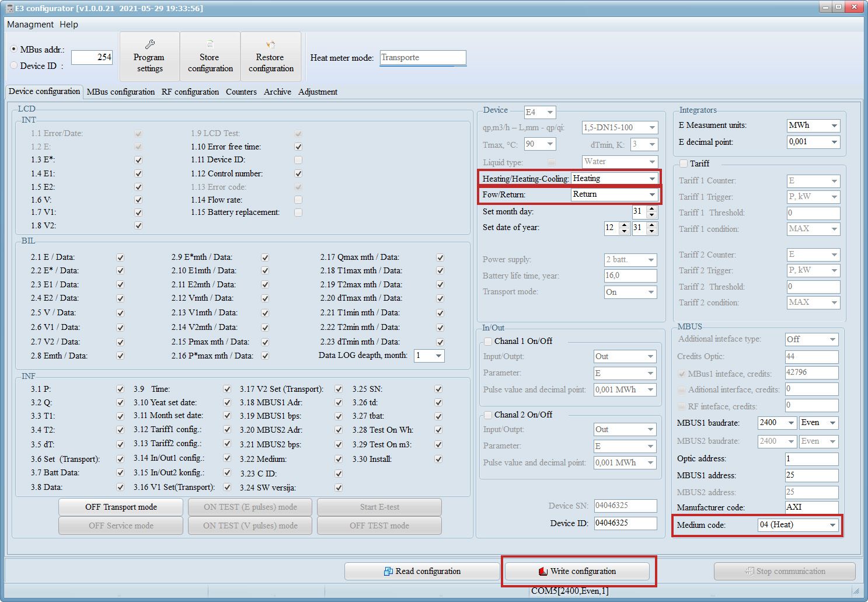Image resolution: width=868 pixels, height=602 pixels.
Task: Toggle the Tariff checkbox
Action: pyautogui.click(x=684, y=163)
